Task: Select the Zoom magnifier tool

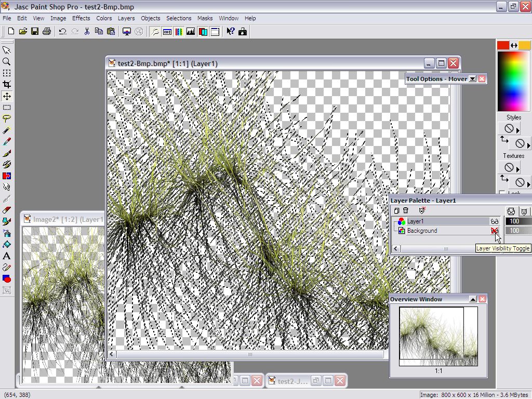Action: coord(7,61)
